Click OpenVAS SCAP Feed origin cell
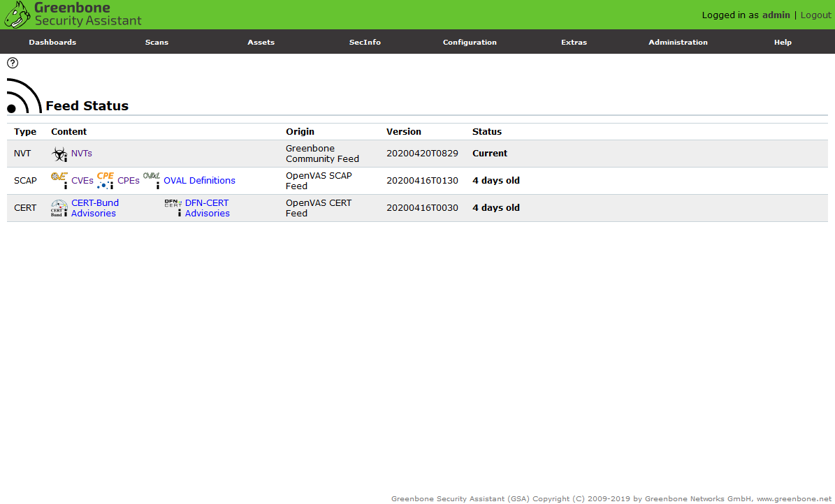 pyautogui.click(x=319, y=181)
